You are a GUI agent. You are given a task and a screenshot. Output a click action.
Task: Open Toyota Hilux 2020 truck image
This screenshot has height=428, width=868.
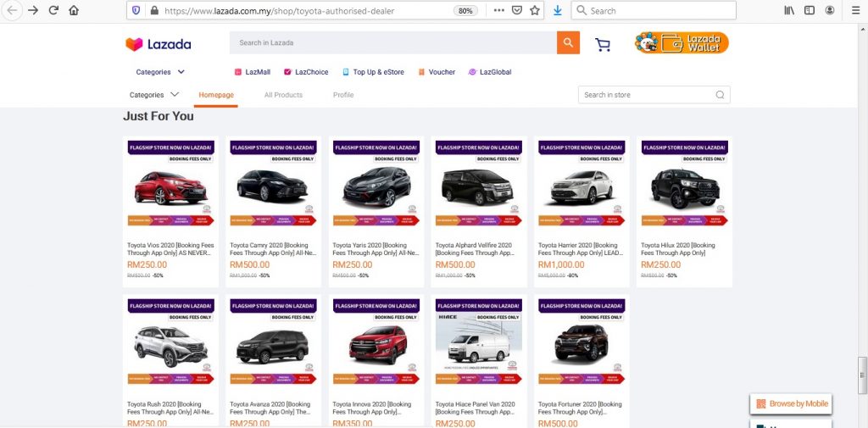(685, 183)
